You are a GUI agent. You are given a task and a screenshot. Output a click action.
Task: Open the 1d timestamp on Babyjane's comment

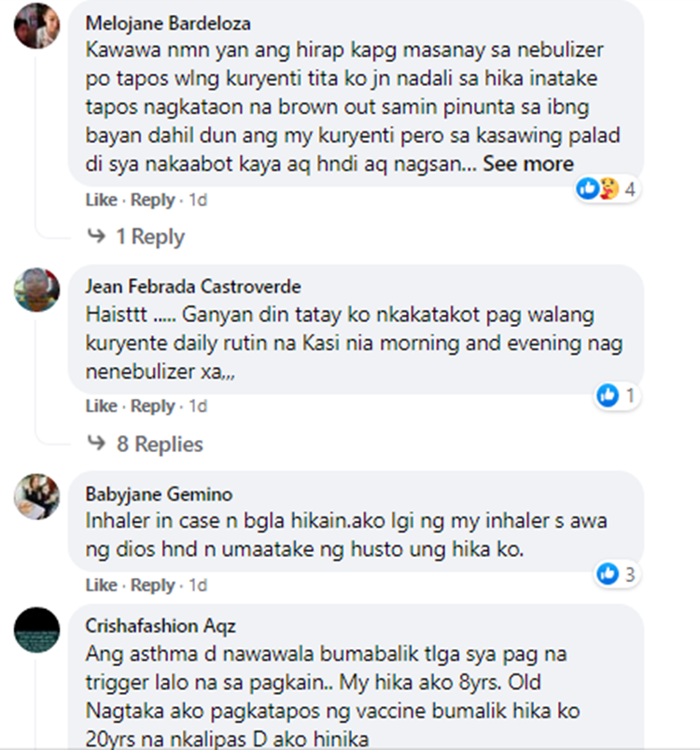click(x=198, y=585)
